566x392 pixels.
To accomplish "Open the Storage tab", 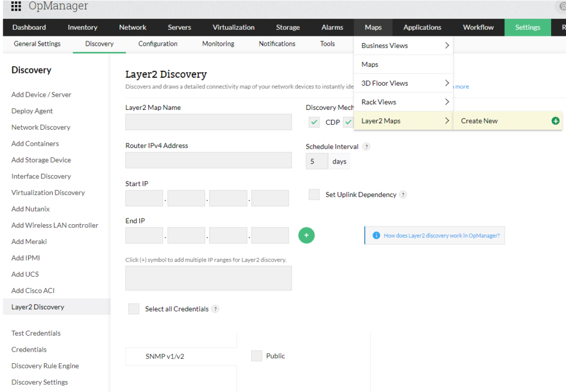I will 287,28.
